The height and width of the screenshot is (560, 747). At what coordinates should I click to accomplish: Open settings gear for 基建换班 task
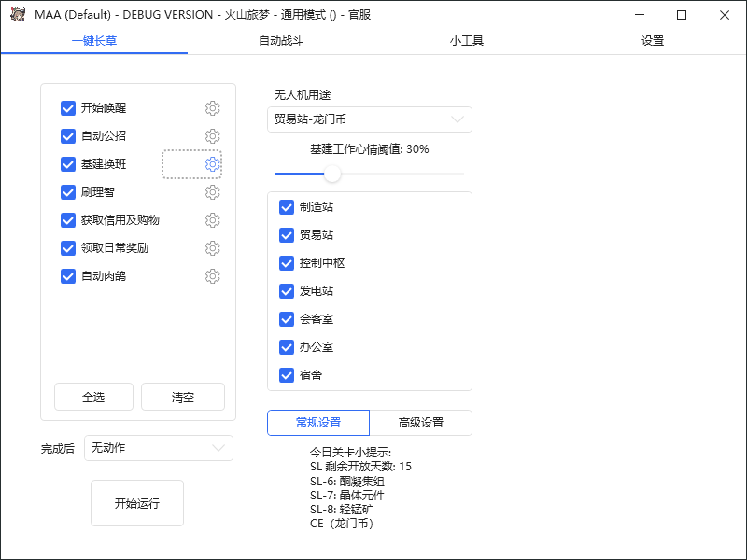coord(212,164)
